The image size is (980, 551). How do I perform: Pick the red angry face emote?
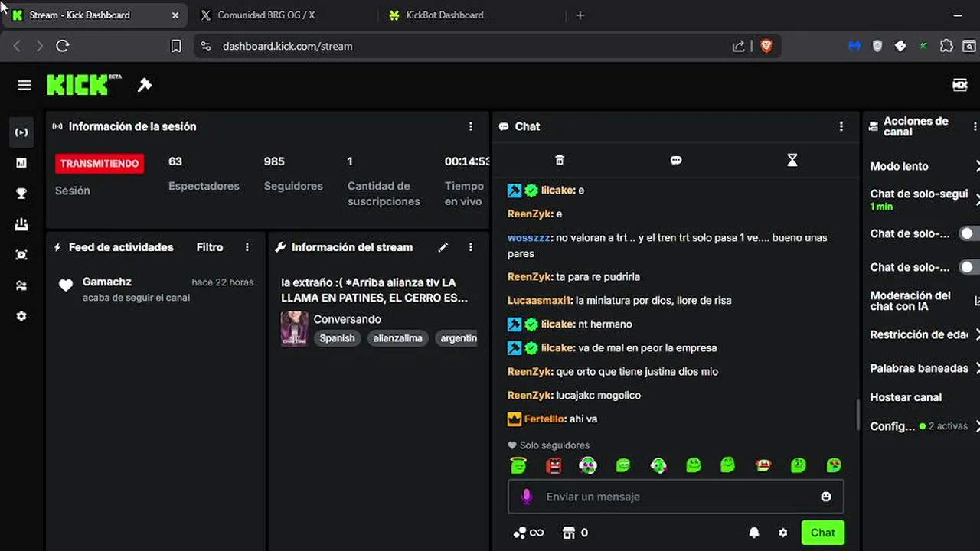(x=554, y=465)
